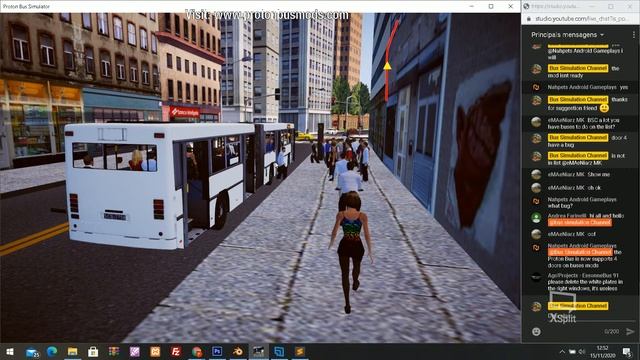Click eMAeNiarz MK name in 'ocf' message
This screenshot has width=640, height=360.
(566, 234)
